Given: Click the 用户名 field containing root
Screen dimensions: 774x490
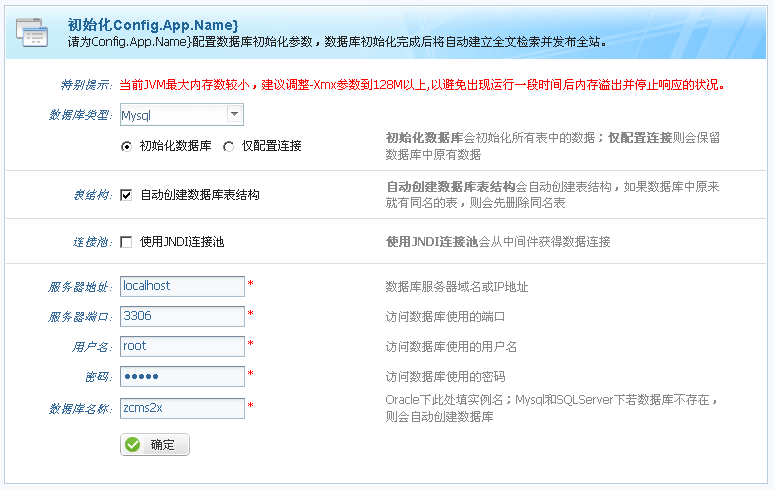Looking at the screenshot, I should pos(182,346).
